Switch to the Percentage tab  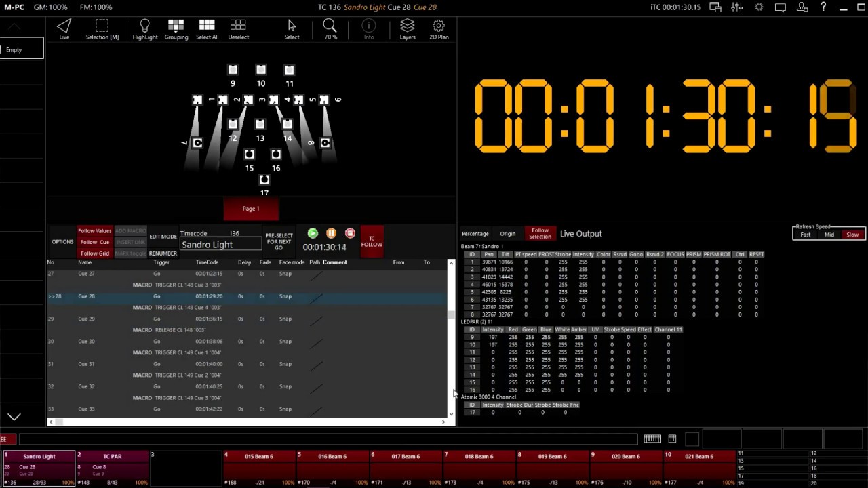pos(475,234)
